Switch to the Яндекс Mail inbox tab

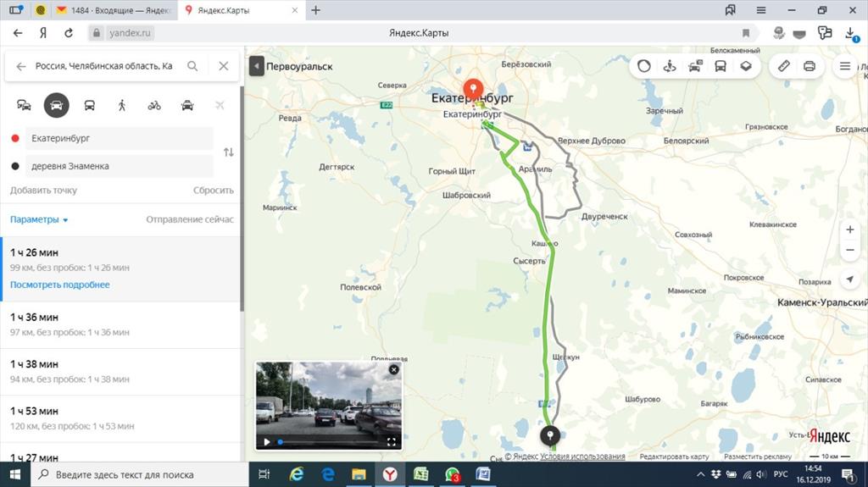115,10
